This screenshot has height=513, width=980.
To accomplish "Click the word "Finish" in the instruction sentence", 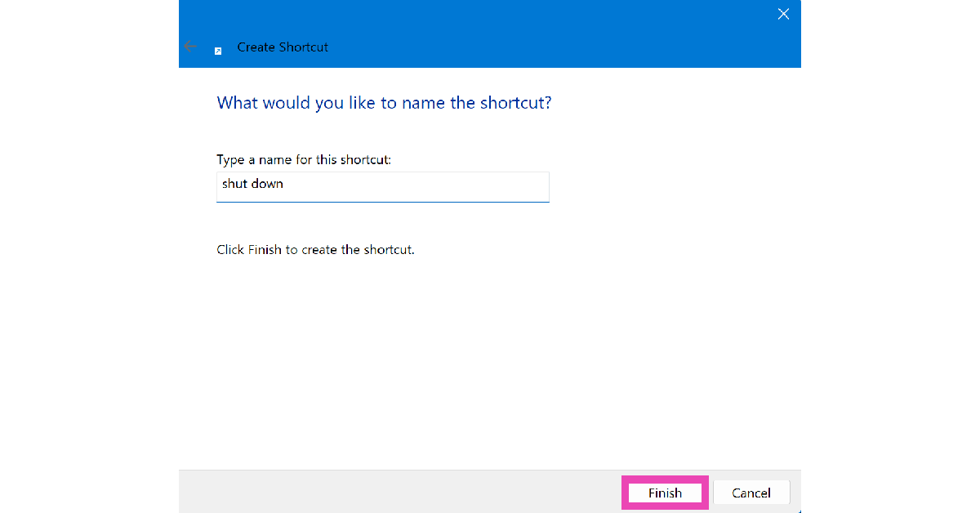I will (265, 250).
